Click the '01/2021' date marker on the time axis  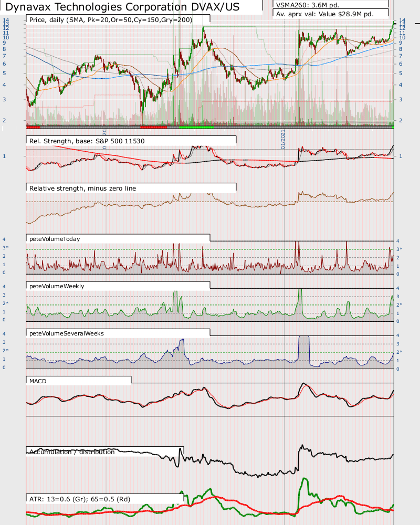coord(283,139)
